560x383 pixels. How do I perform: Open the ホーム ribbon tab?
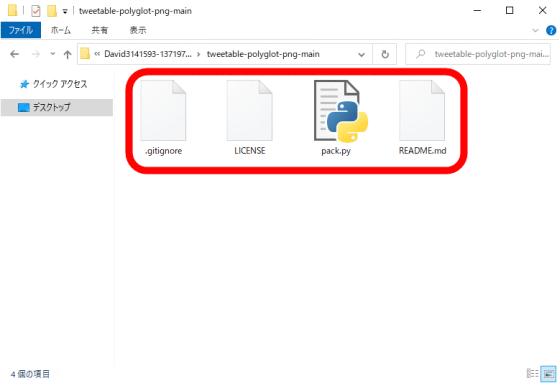61,30
